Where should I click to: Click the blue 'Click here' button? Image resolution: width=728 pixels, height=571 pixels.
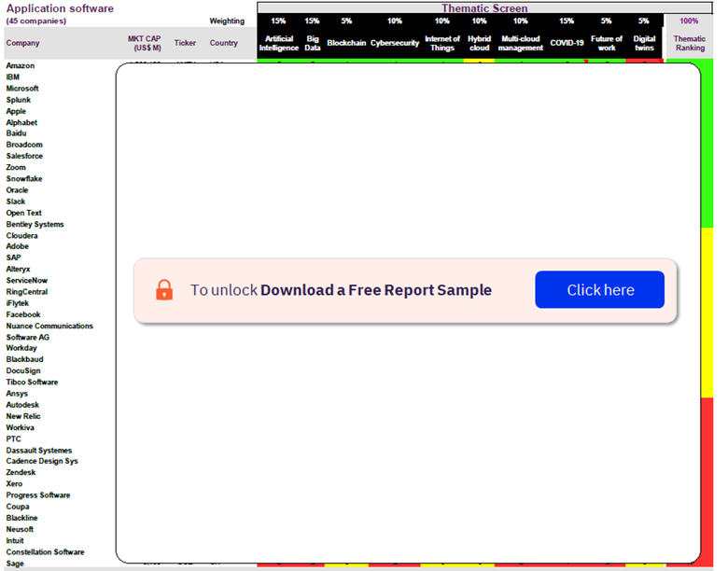click(599, 289)
